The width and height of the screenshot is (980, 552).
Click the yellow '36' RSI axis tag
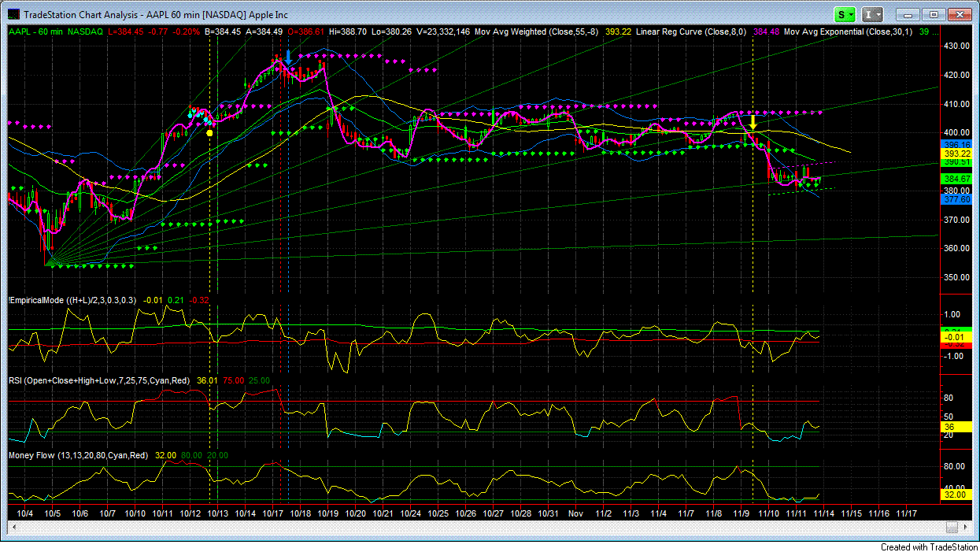(956, 427)
